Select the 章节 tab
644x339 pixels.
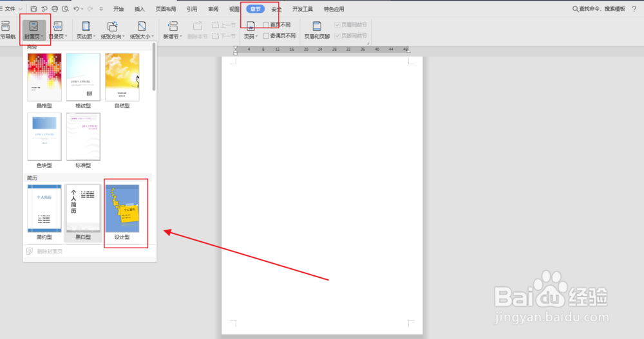pyautogui.click(x=256, y=9)
